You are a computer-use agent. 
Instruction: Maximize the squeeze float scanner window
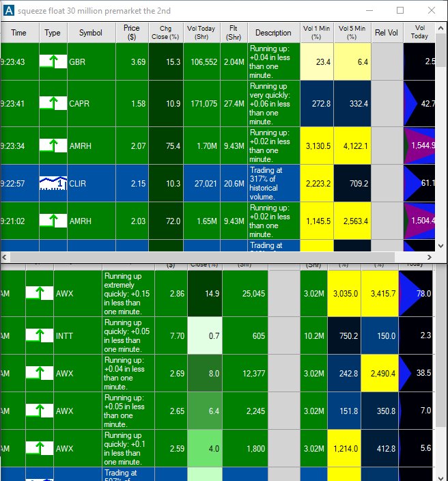point(400,10)
